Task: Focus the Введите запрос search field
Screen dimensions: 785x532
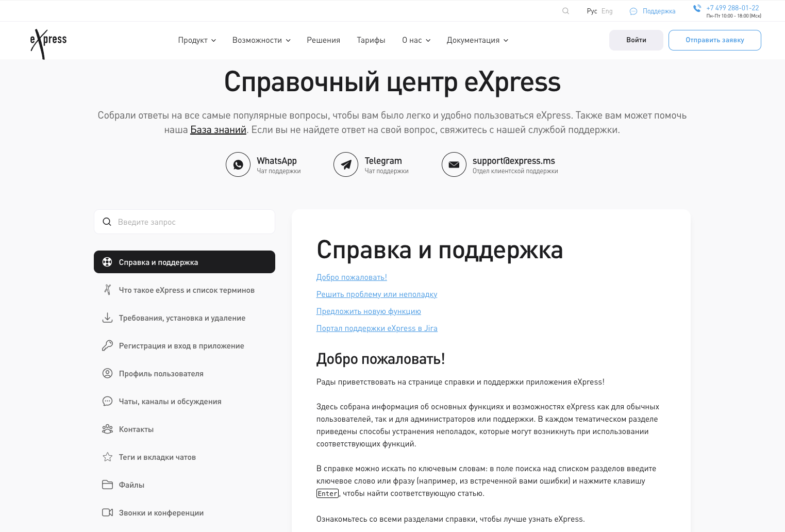Action: (x=191, y=222)
